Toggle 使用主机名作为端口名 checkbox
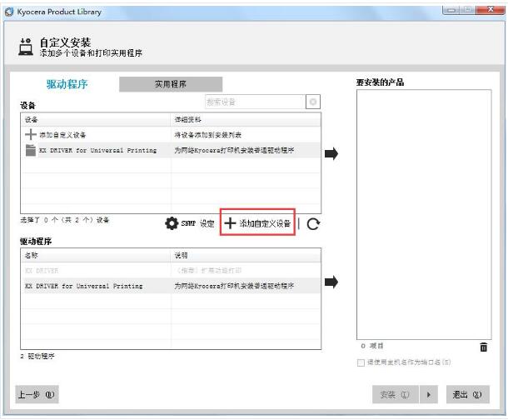 pos(361,362)
